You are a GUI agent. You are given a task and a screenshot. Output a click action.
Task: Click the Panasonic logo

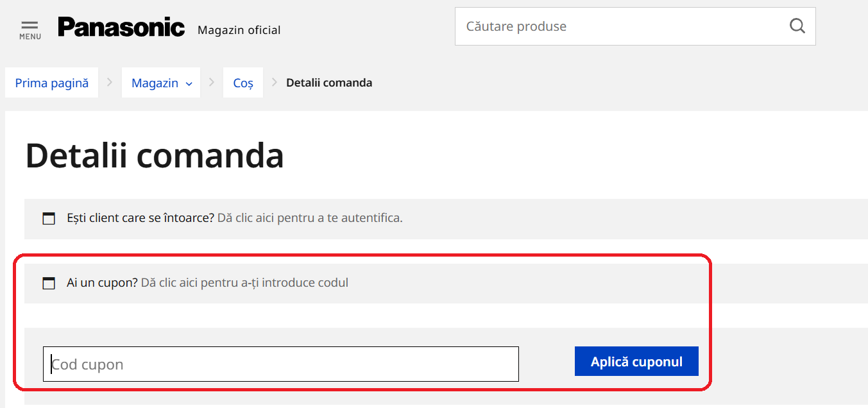click(x=121, y=27)
